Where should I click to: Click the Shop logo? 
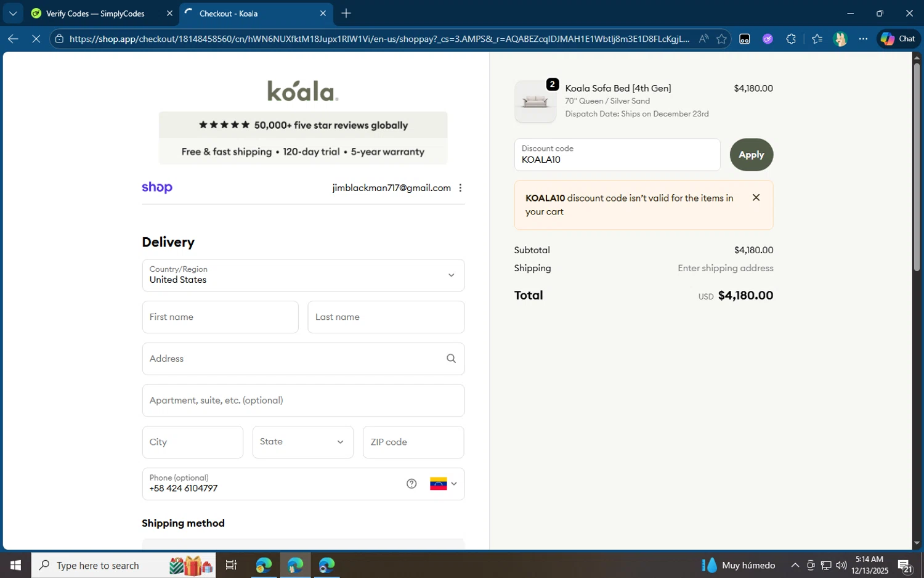[x=157, y=187]
